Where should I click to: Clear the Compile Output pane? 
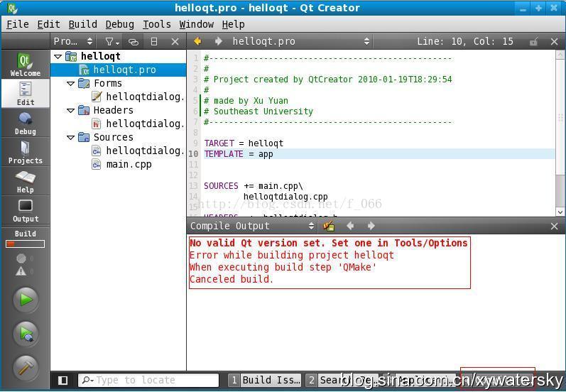click(329, 227)
